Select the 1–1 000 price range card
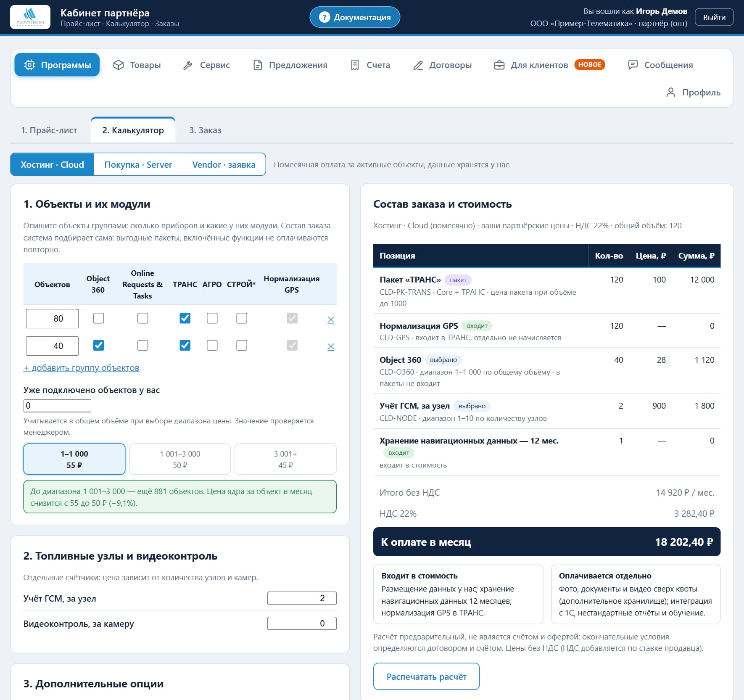This screenshot has height=700, width=744. tap(74, 459)
